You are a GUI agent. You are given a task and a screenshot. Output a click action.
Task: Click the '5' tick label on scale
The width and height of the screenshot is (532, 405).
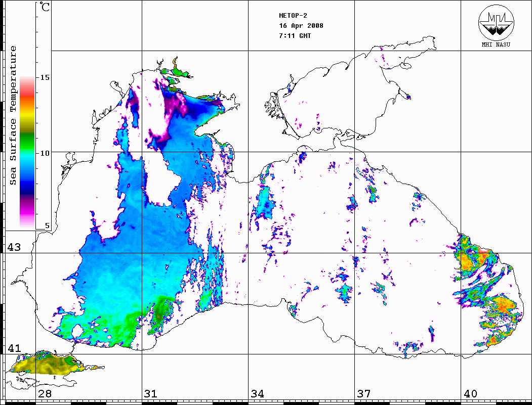coord(47,226)
